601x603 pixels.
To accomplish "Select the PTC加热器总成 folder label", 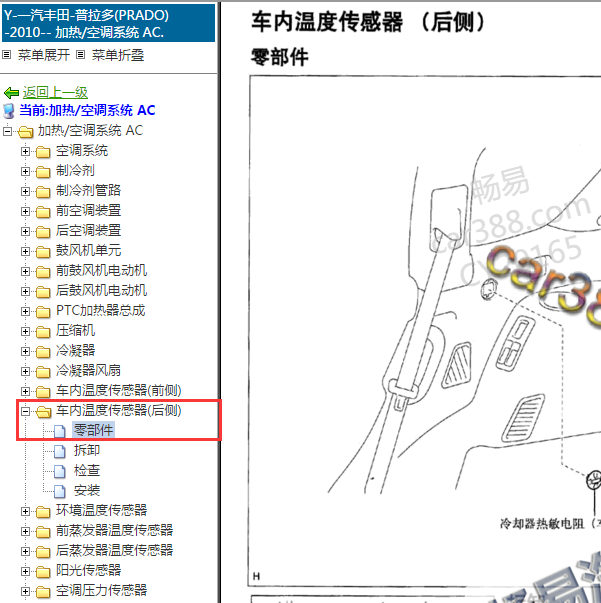I will [x=101, y=310].
